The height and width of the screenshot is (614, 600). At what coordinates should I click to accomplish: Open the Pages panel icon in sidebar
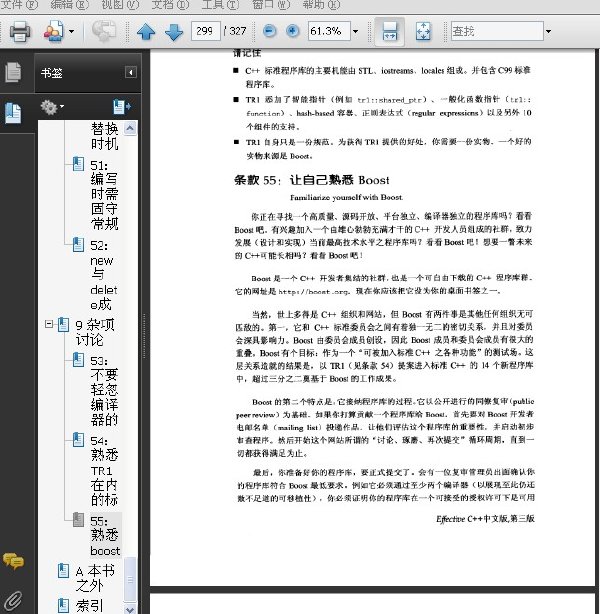coord(14,72)
